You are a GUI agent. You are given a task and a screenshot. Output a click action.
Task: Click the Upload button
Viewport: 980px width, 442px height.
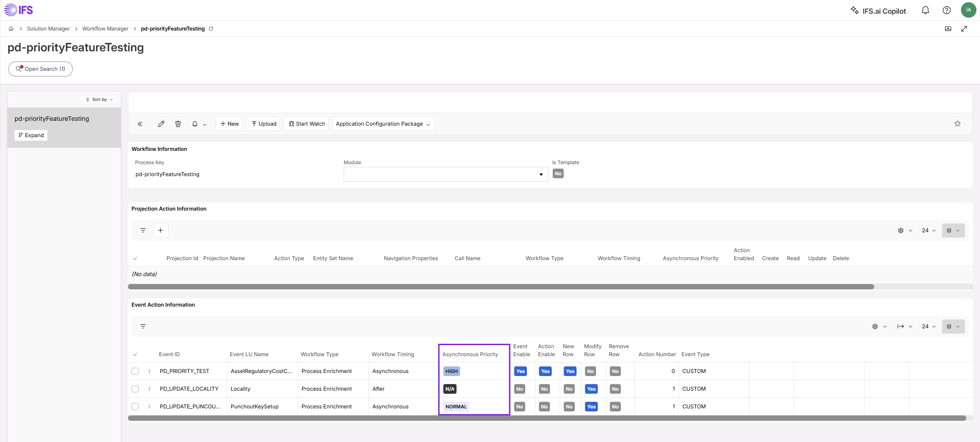(264, 124)
